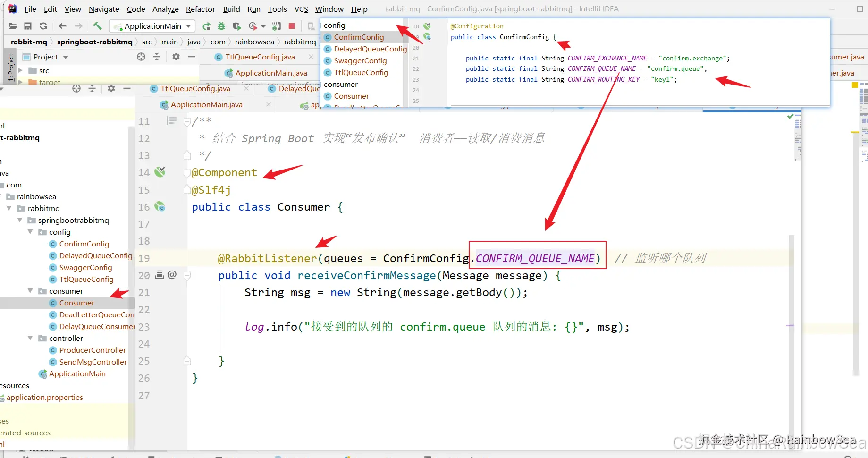The image size is (868, 458).
Task: Open the Window menu
Action: coord(329,9)
